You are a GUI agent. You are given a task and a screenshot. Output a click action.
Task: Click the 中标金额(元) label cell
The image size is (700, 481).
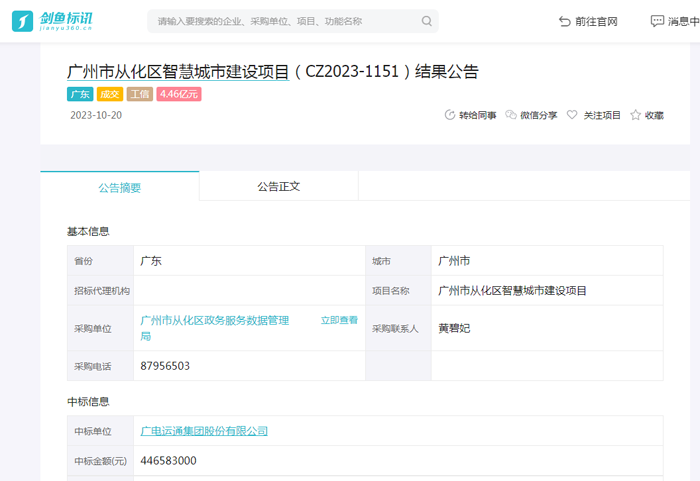pyautogui.click(x=100, y=460)
